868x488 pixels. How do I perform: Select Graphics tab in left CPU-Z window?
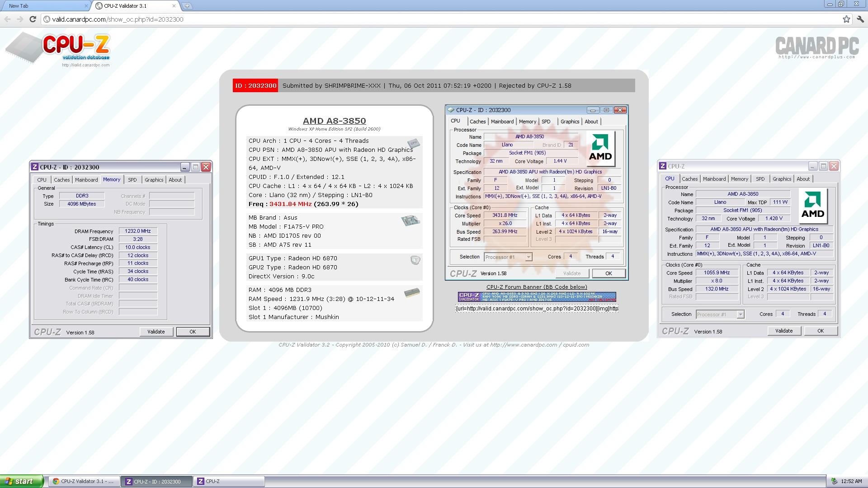[154, 180]
